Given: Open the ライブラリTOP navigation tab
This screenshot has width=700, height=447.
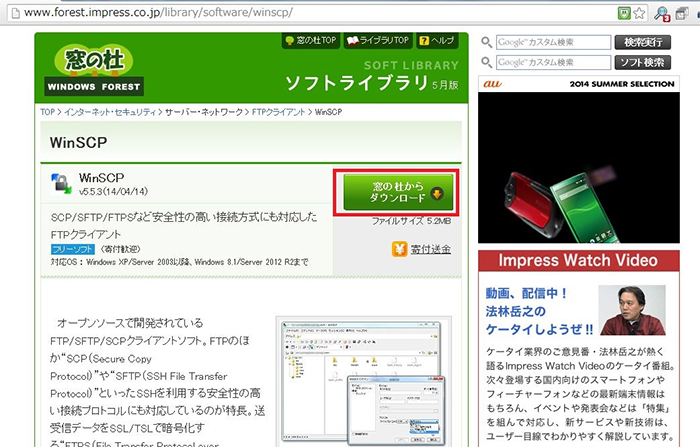Looking at the screenshot, I should 380,41.
